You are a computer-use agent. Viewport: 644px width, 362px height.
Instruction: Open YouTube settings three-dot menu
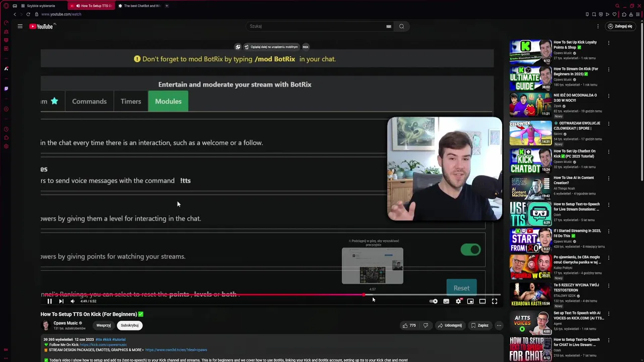coord(598,26)
